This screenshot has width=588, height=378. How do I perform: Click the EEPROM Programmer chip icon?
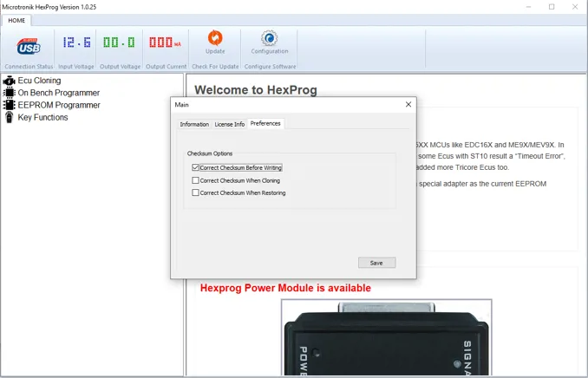[x=9, y=105]
